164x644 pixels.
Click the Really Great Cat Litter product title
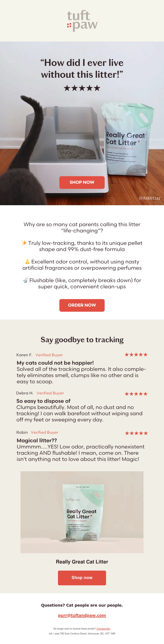[82, 562]
